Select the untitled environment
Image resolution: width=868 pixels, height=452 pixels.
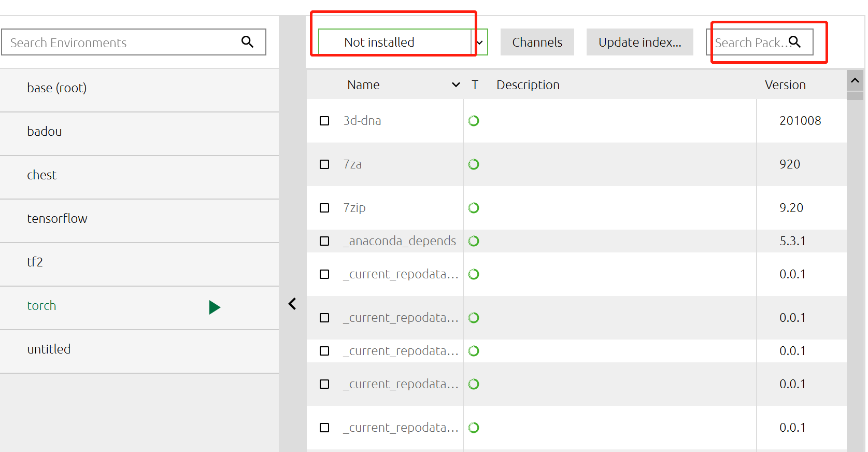coord(139,351)
